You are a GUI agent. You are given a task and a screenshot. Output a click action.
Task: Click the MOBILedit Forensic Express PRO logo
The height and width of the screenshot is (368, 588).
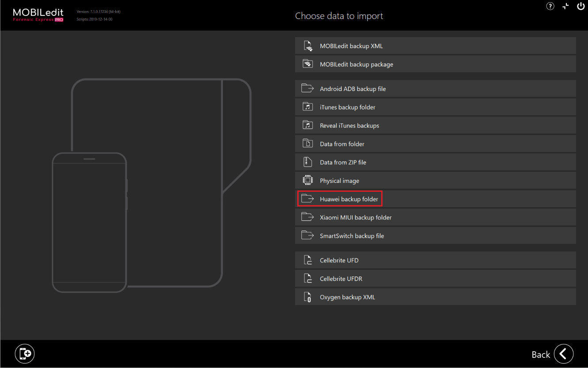click(x=38, y=15)
